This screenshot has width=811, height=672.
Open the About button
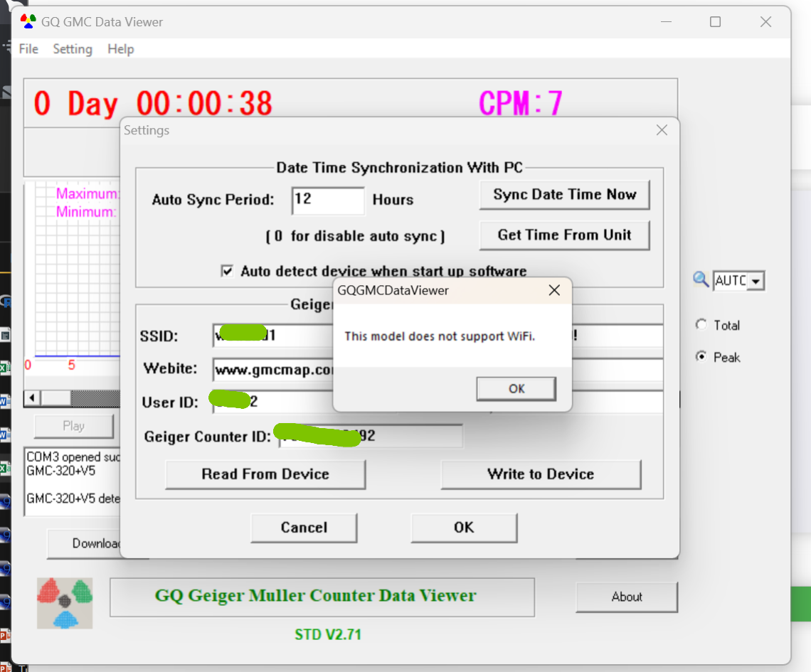tap(627, 597)
